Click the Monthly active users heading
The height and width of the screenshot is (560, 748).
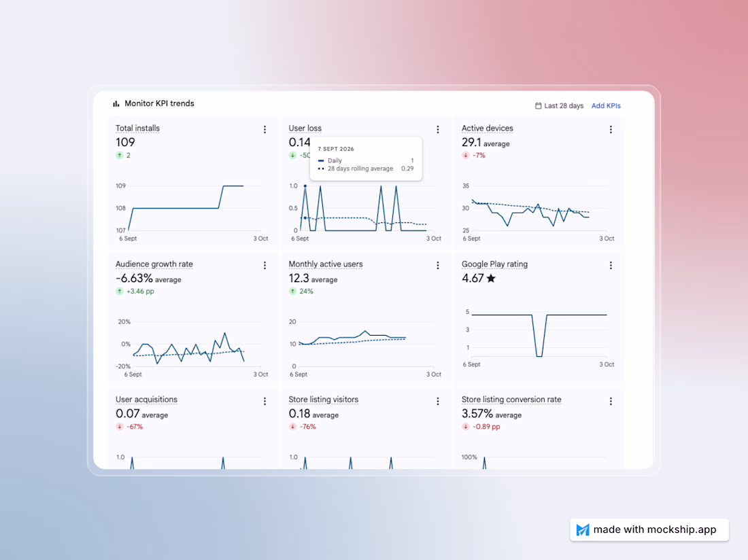(325, 264)
